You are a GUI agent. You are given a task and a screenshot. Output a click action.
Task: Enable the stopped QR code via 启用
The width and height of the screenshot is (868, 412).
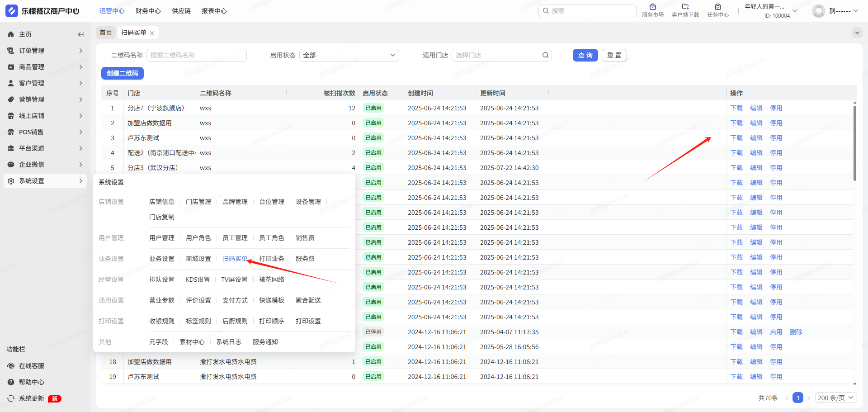[x=776, y=332]
